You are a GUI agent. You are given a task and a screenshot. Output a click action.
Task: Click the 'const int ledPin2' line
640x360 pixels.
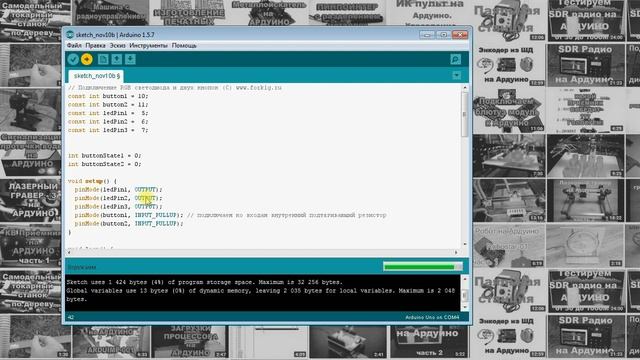click(x=108, y=122)
